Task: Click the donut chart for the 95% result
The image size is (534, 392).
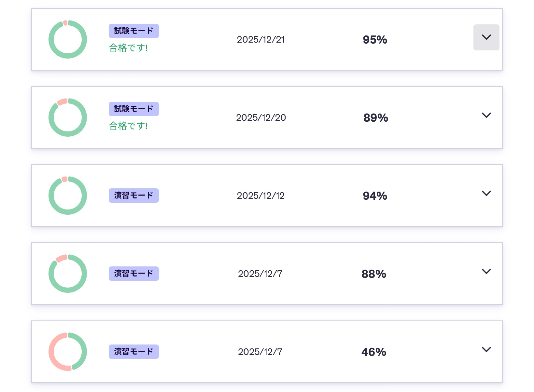Action: point(68,39)
